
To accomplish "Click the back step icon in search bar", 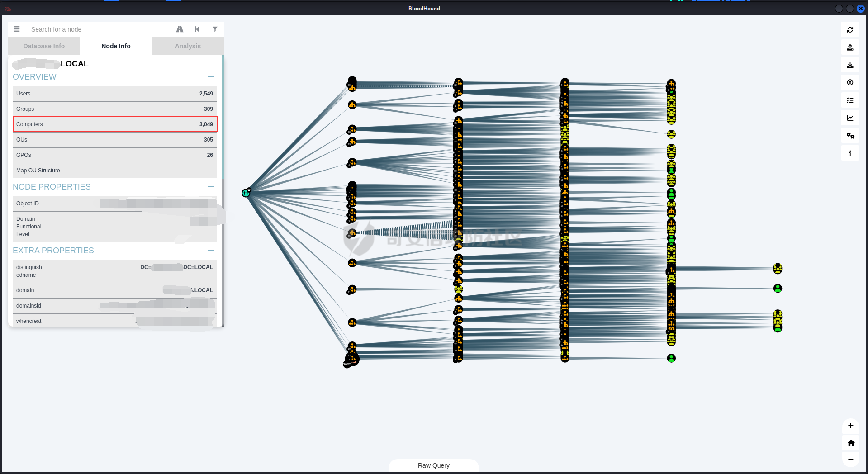I will click(x=197, y=29).
